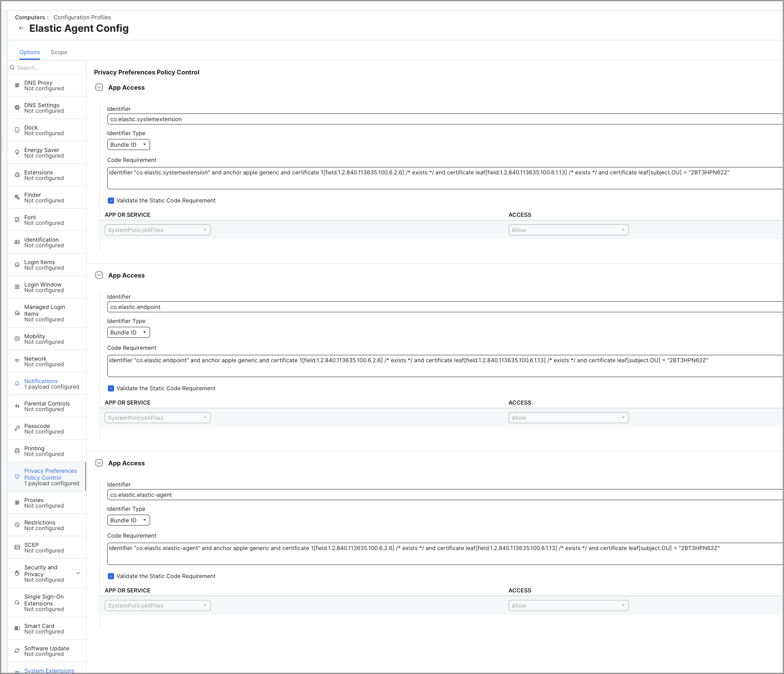Toggle Validate Static Code checkbox for elastic-agent
Viewport: 784px width, 674px height.
click(111, 576)
